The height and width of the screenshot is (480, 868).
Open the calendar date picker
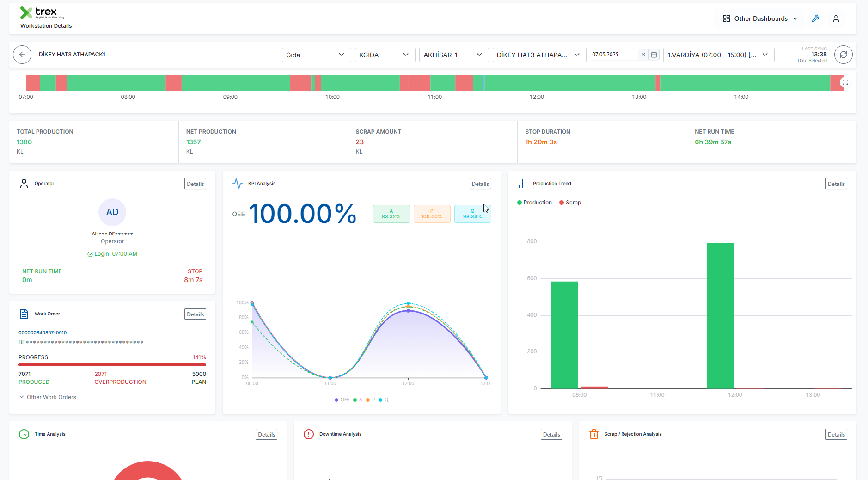[654, 55]
